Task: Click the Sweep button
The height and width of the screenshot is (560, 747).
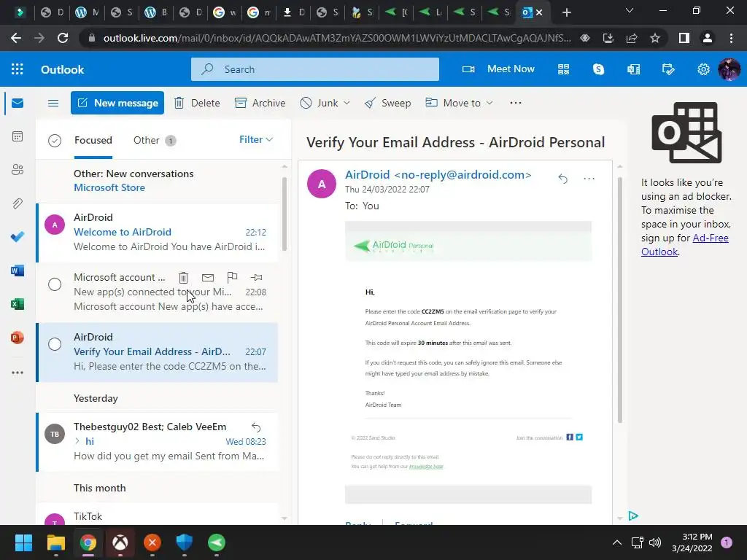Action: (x=387, y=103)
